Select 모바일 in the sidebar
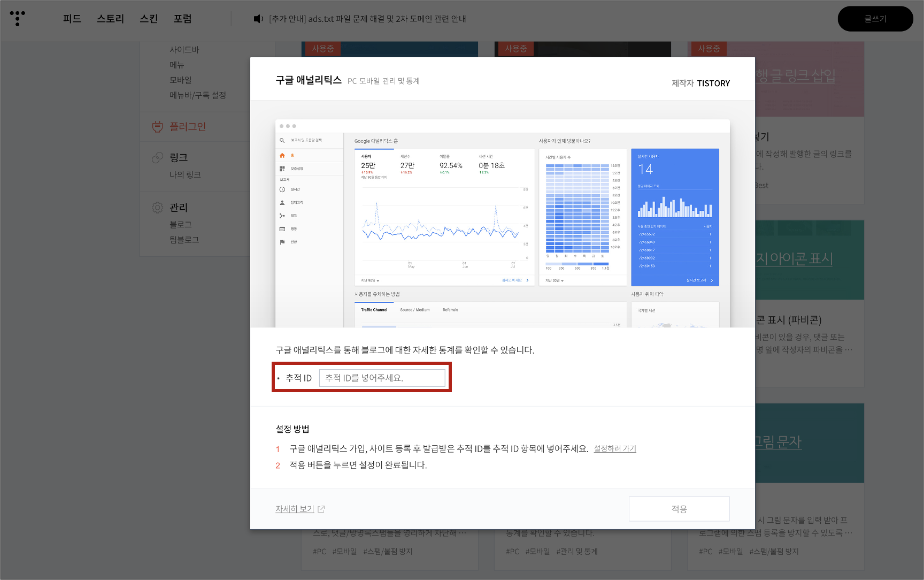 [181, 80]
